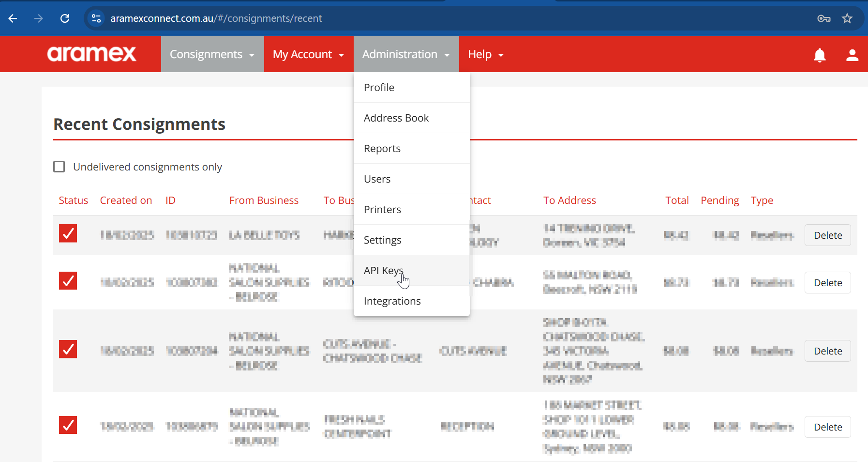The image size is (868, 462).
Task: Click the address bar URL
Action: 216,18
